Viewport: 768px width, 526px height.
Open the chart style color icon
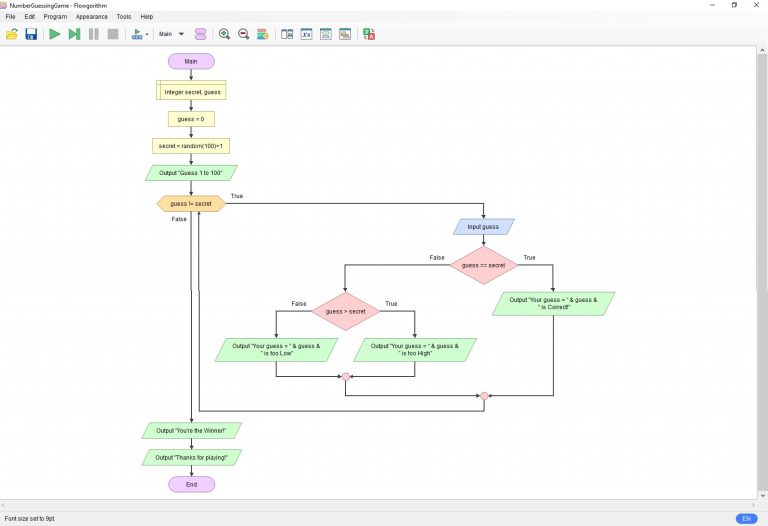[263, 34]
